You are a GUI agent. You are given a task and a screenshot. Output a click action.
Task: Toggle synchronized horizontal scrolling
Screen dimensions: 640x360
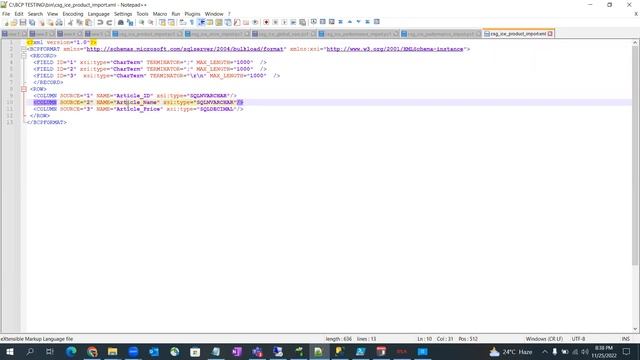pos(171,22)
